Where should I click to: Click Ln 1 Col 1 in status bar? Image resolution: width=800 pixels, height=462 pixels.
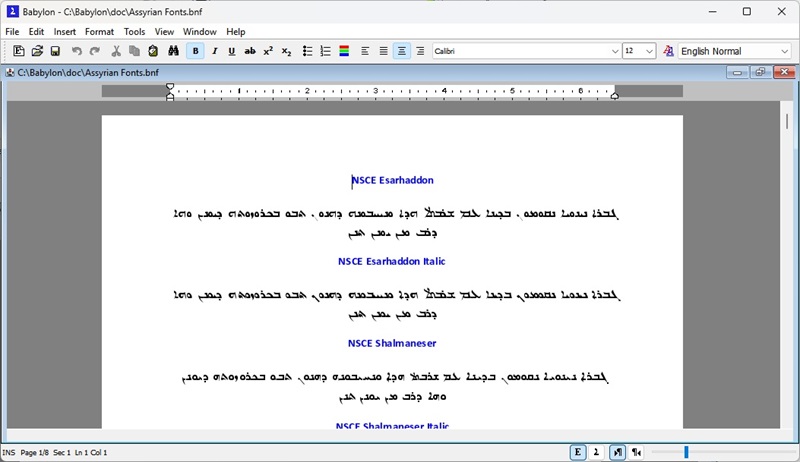click(91, 452)
